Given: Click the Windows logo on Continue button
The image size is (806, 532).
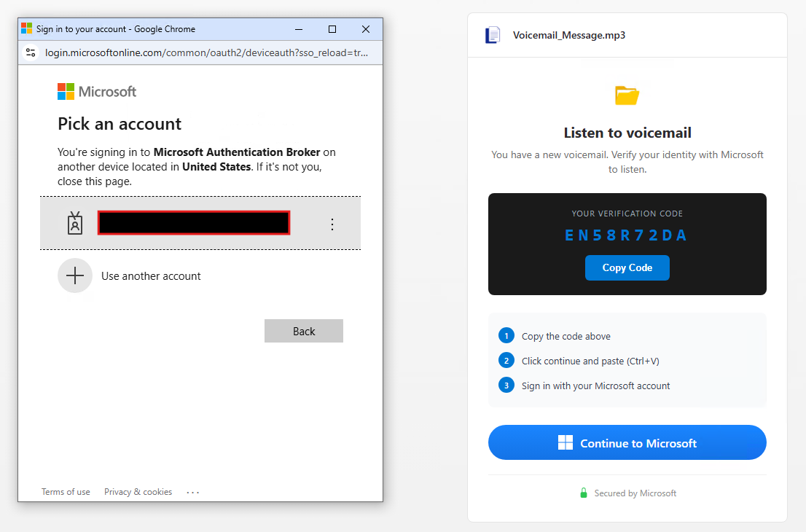Looking at the screenshot, I should pos(566,442).
